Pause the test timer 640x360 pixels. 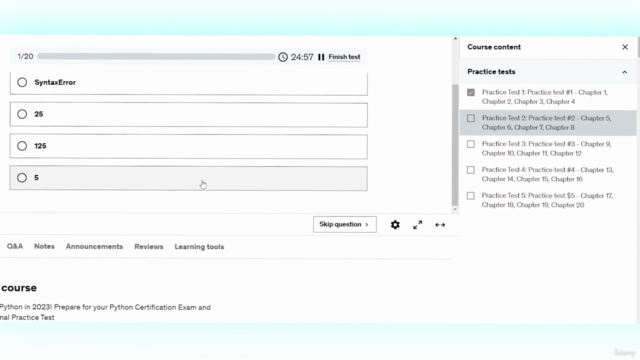[x=321, y=57]
